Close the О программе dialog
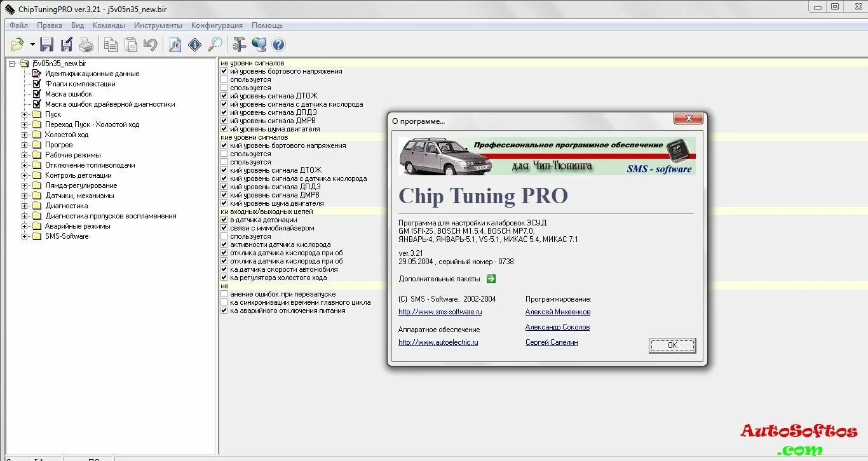Image resolution: width=868 pixels, height=461 pixels. (688, 118)
